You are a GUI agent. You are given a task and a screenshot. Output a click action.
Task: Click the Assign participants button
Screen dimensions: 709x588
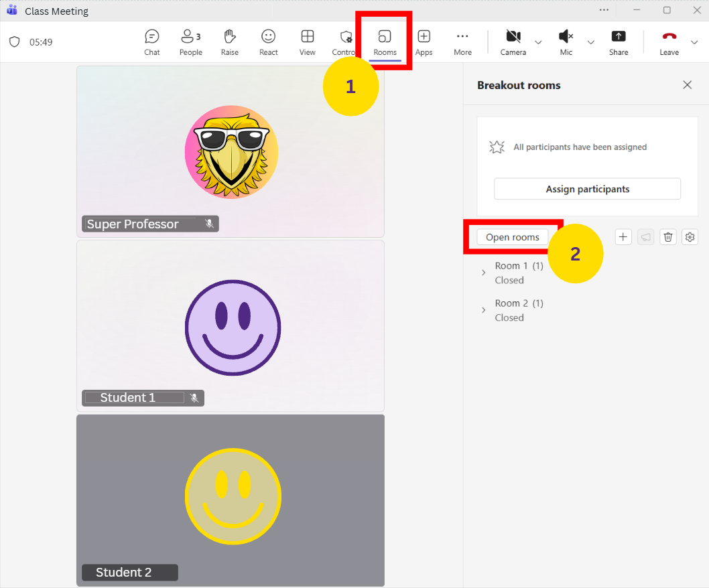[587, 189]
